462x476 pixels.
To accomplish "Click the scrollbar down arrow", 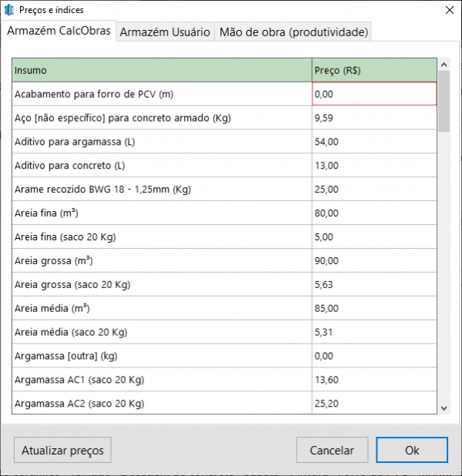I will [x=444, y=407].
